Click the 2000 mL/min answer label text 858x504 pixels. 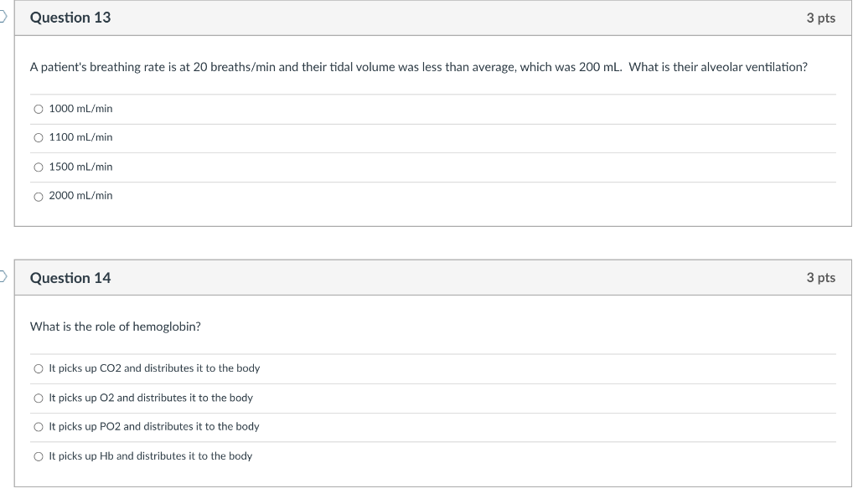81,196
